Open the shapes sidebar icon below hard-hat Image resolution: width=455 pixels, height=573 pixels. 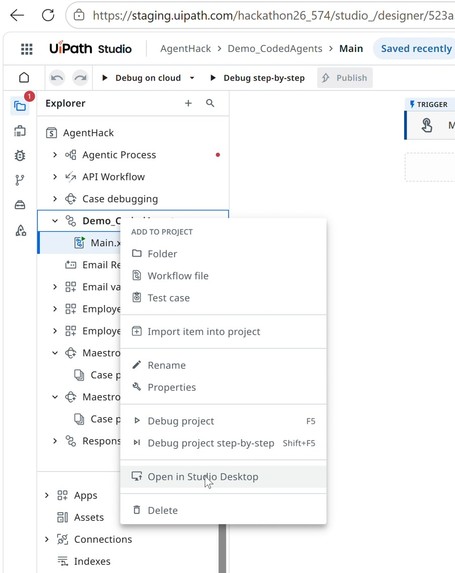(20, 230)
